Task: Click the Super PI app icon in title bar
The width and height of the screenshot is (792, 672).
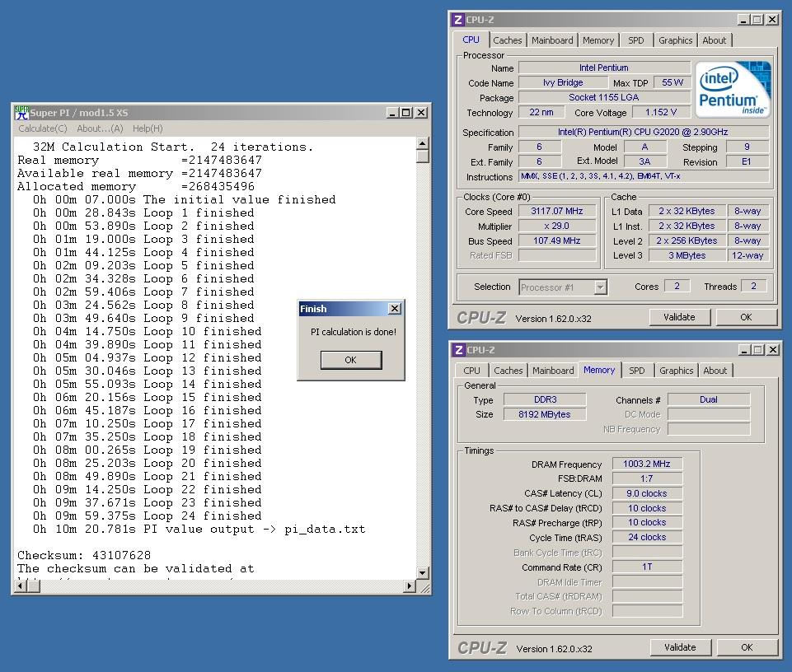Action: click(21, 113)
